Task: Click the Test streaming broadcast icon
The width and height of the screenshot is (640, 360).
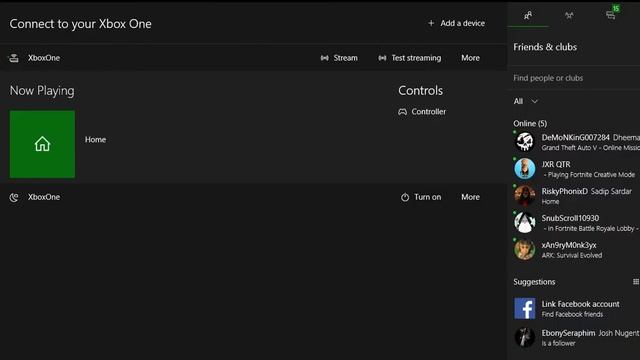Action: (x=382, y=58)
